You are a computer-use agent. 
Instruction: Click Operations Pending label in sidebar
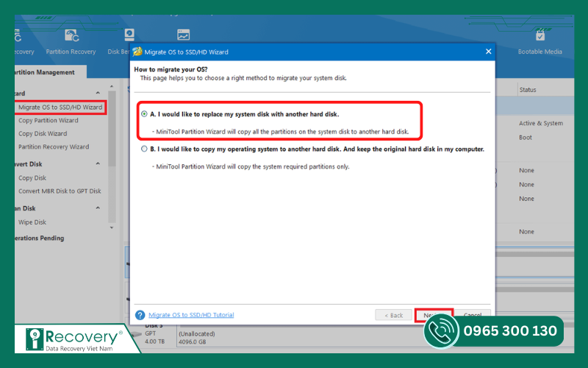40,238
